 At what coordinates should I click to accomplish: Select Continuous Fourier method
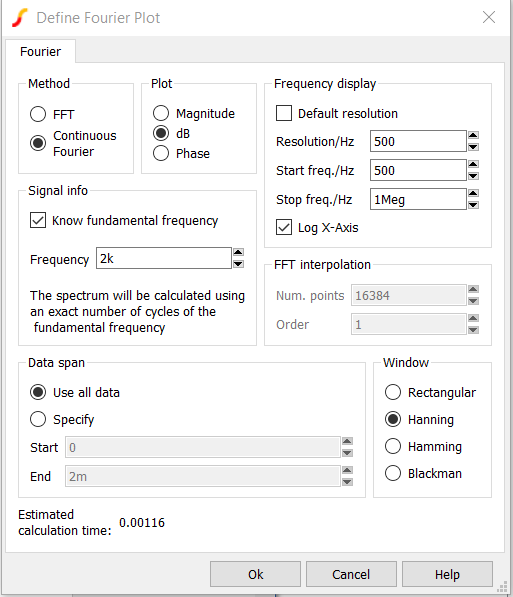(x=38, y=143)
